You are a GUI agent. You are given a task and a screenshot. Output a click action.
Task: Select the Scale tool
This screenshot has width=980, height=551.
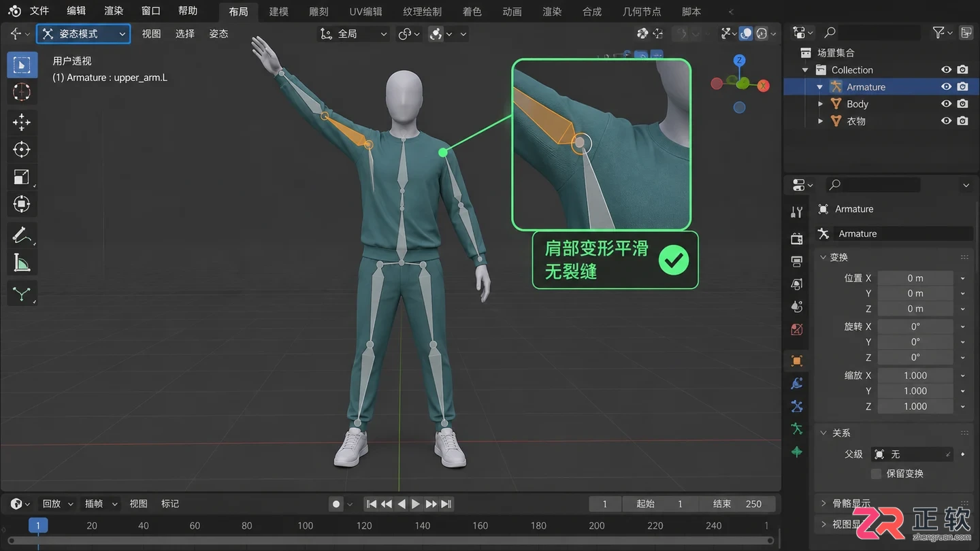point(22,177)
